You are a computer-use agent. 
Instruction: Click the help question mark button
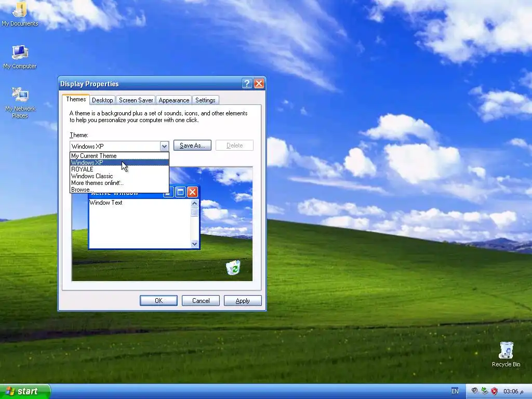[247, 84]
